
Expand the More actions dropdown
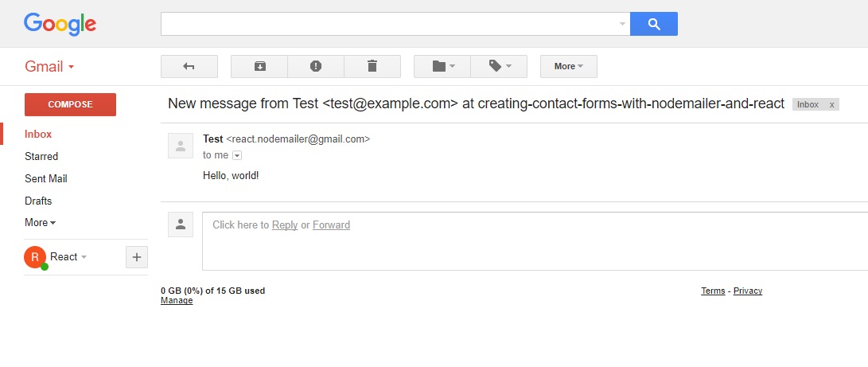(569, 66)
